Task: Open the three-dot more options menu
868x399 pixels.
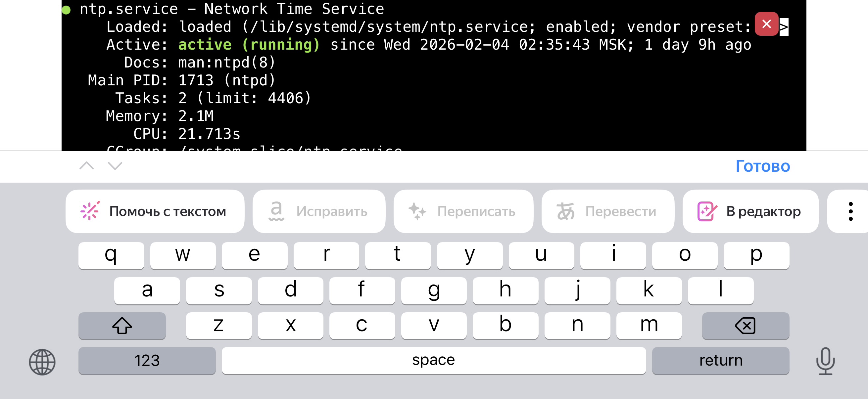Action: point(850,211)
